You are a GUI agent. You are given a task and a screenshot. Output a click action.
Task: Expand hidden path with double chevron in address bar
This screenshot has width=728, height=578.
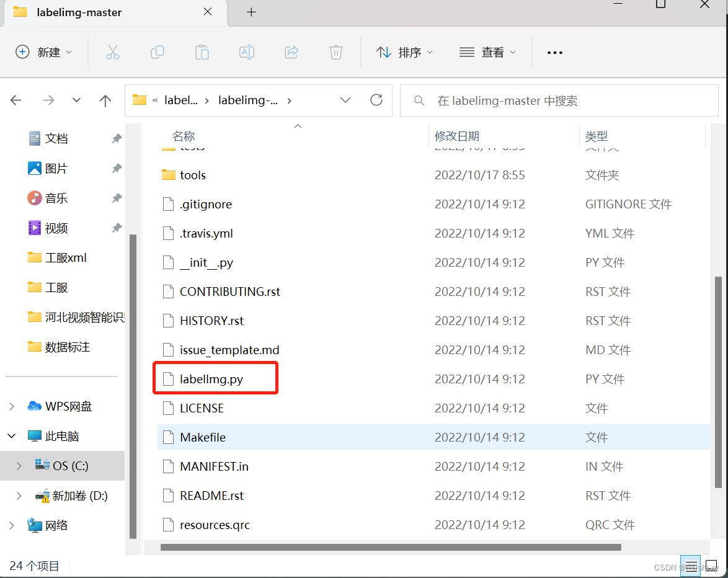tap(155, 100)
